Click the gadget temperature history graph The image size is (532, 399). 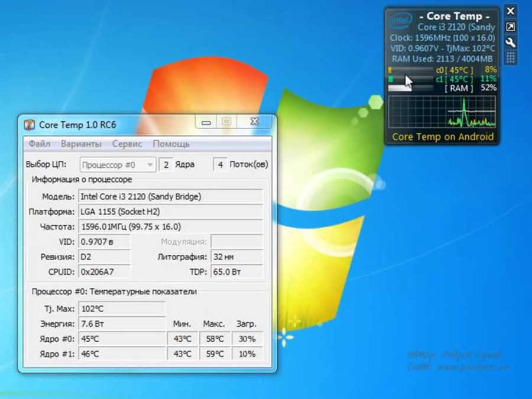point(442,112)
